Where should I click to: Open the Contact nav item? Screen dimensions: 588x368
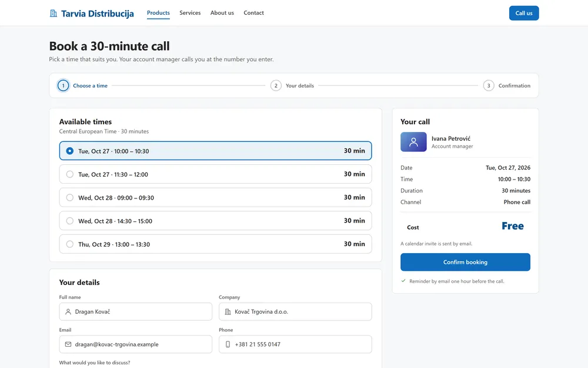[x=254, y=13]
